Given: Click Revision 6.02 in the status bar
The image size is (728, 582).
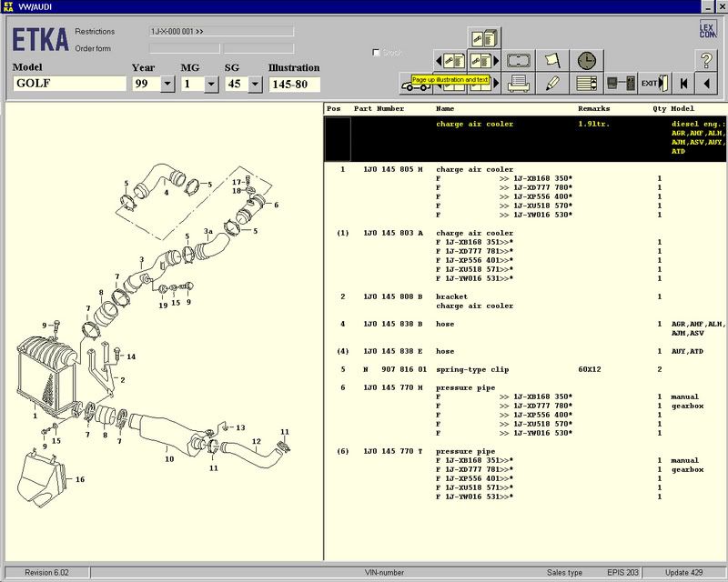Looking at the screenshot, I should [47, 573].
